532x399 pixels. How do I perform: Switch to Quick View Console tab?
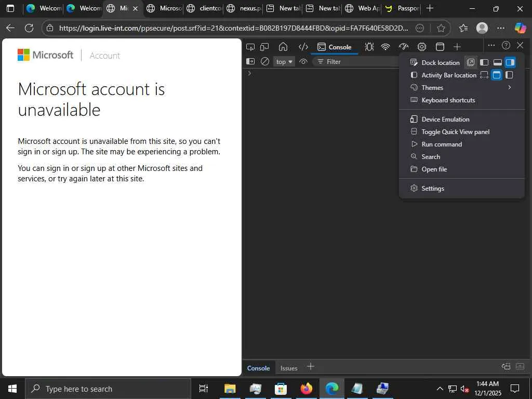click(x=258, y=368)
